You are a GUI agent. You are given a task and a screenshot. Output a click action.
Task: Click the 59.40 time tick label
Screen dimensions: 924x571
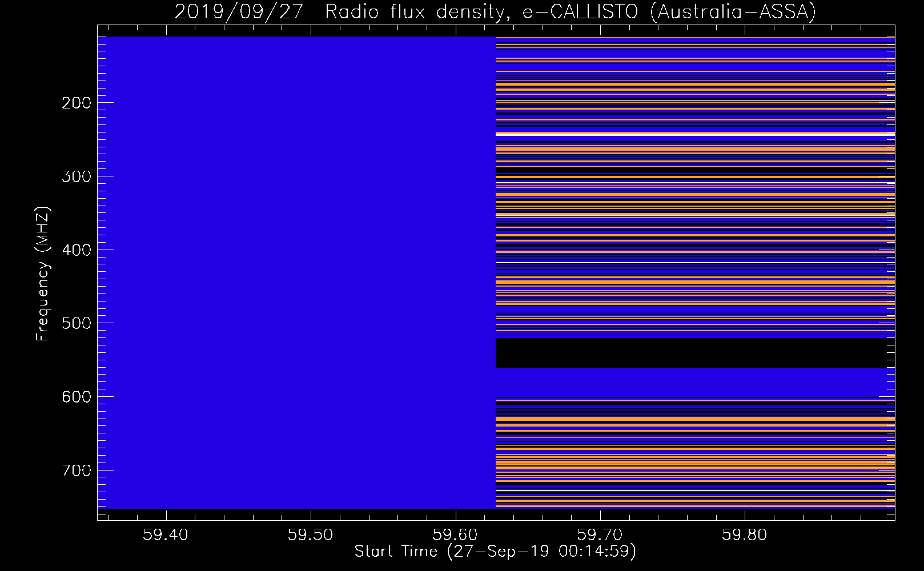coord(166,534)
